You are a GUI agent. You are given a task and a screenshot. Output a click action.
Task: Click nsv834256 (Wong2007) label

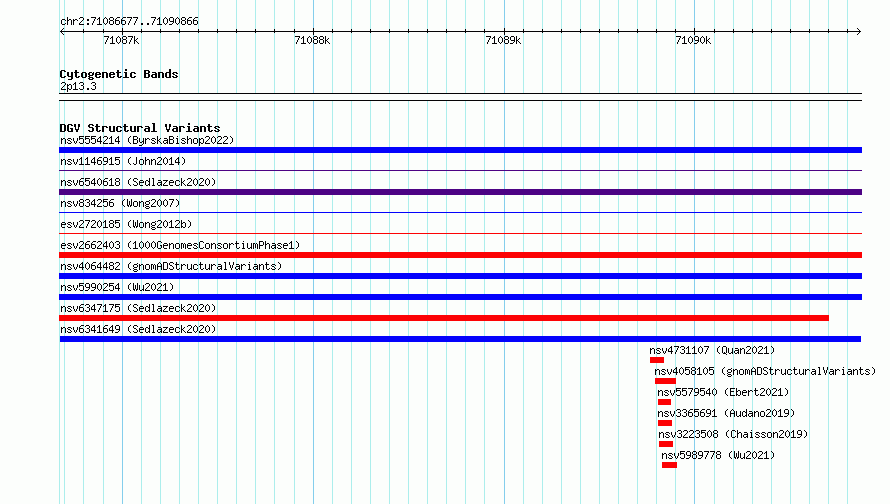click(x=120, y=203)
